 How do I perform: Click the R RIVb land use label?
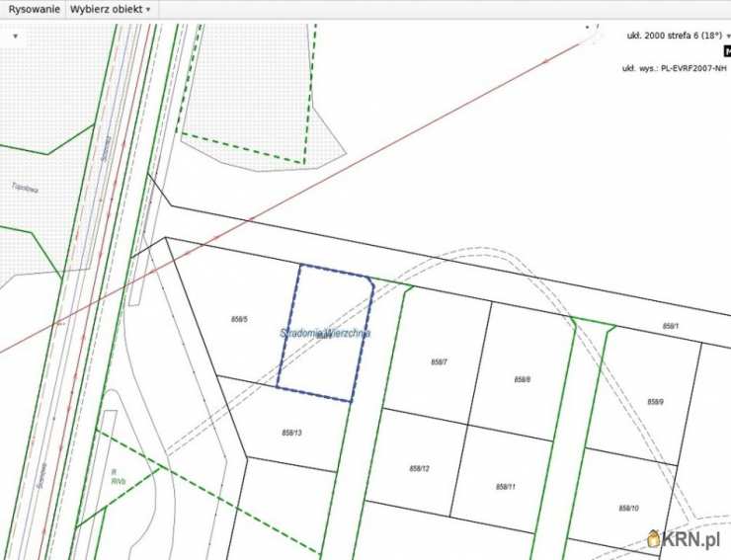[119, 477]
